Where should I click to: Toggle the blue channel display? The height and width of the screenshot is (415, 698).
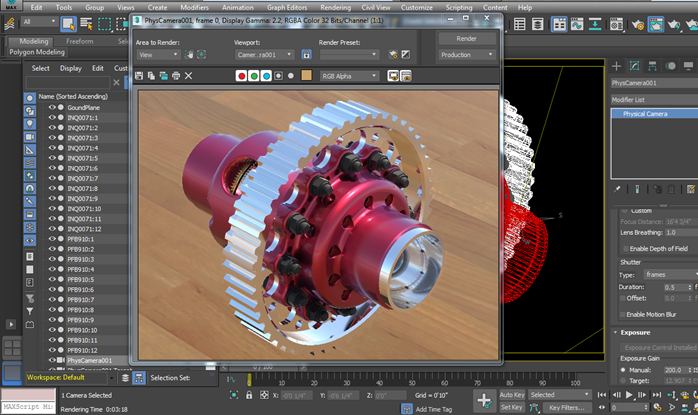pyautogui.click(x=266, y=76)
